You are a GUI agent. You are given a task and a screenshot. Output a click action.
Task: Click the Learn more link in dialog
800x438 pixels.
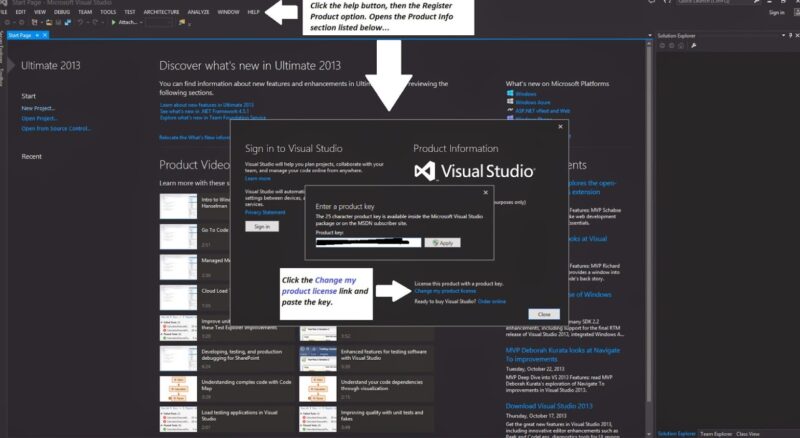tap(258, 179)
